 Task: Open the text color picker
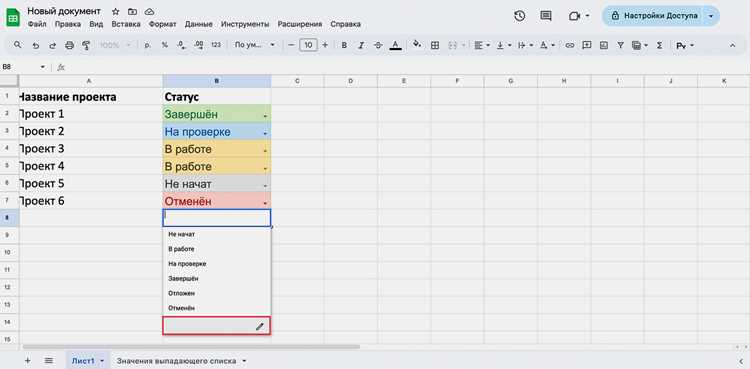tap(395, 45)
